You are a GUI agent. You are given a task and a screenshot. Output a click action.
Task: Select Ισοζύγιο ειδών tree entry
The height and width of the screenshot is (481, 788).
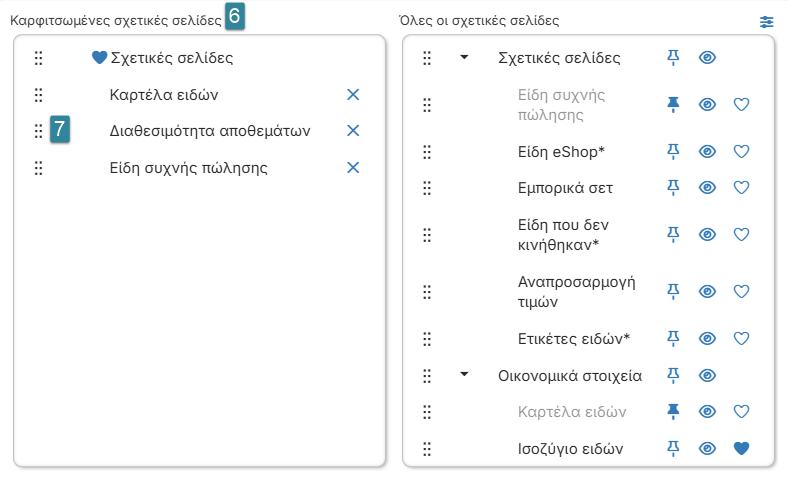click(570, 448)
